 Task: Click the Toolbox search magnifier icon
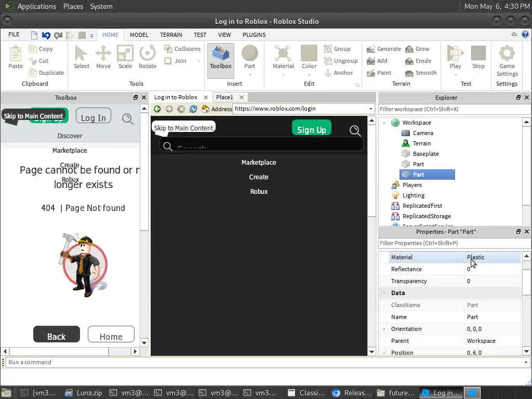click(x=128, y=118)
